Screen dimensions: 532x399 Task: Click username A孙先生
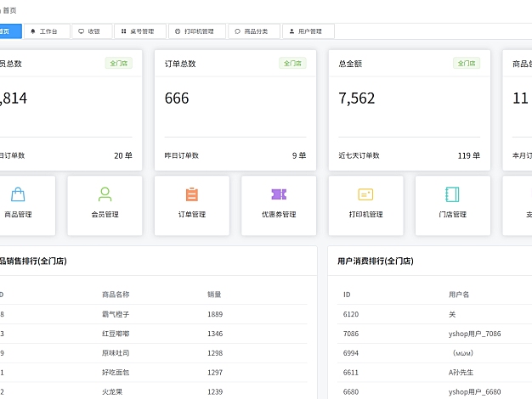pyautogui.click(x=461, y=372)
